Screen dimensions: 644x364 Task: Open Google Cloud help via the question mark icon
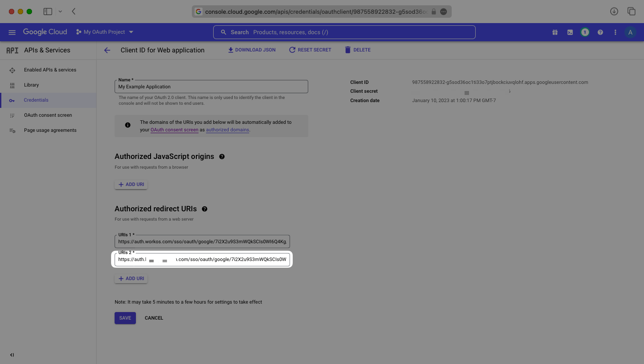(600, 32)
